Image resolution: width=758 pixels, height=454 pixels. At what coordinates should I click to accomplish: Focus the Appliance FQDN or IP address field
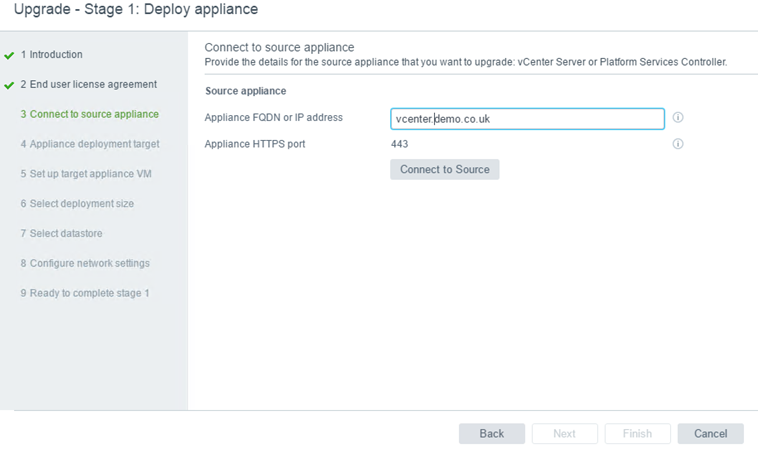(527, 119)
